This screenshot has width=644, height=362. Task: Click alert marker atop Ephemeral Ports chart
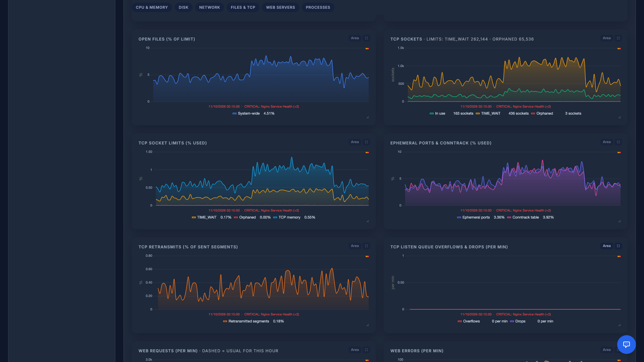coord(619,153)
